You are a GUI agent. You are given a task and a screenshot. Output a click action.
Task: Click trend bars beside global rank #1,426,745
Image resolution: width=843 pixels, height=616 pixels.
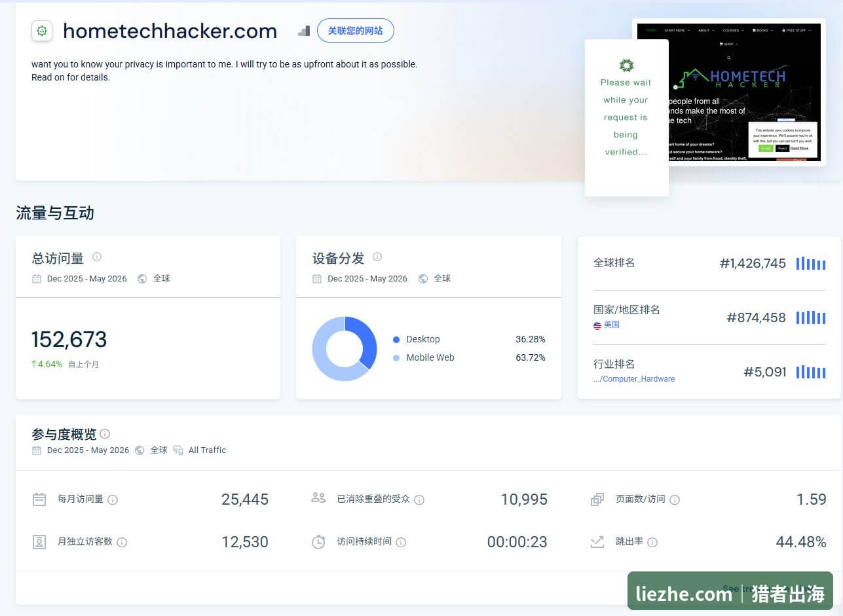tap(811, 264)
